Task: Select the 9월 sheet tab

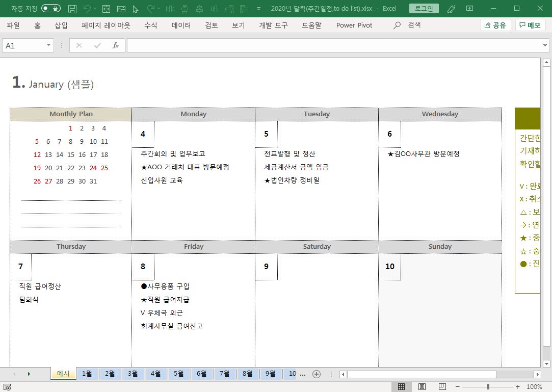Action: tap(270, 374)
